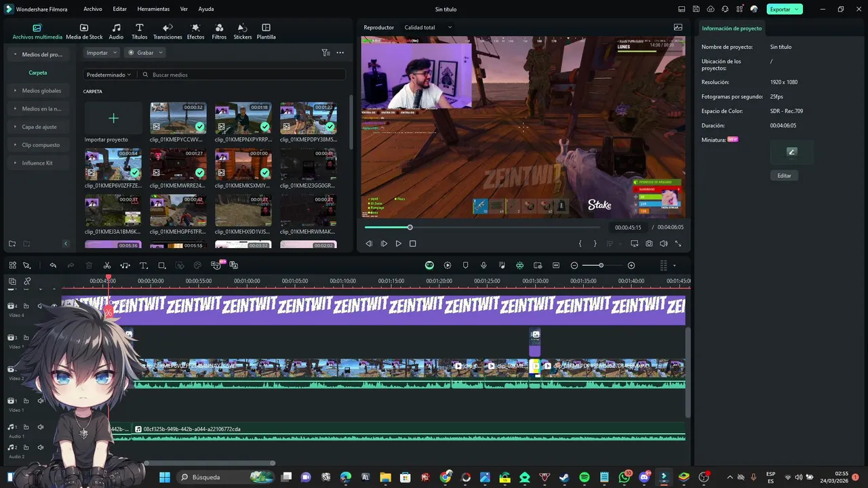The width and height of the screenshot is (868, 488).
Task: Toggle the green auto-ripple button in timeline toolbar
Action: [x=429, y=266]
